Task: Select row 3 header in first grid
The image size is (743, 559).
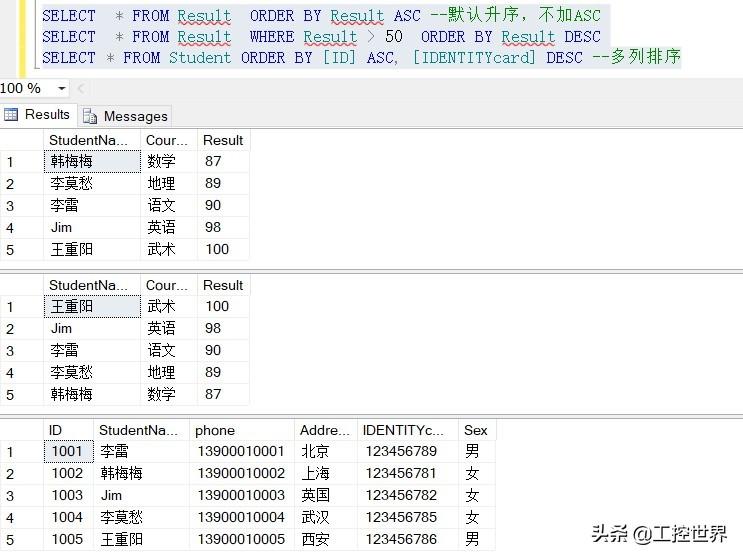Action: tap(21, 206)
